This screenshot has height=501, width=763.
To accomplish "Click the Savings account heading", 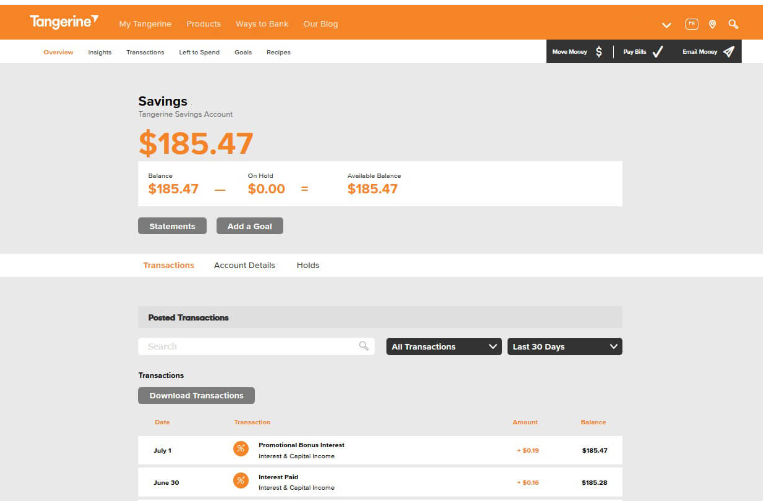I will pos(163,101).
